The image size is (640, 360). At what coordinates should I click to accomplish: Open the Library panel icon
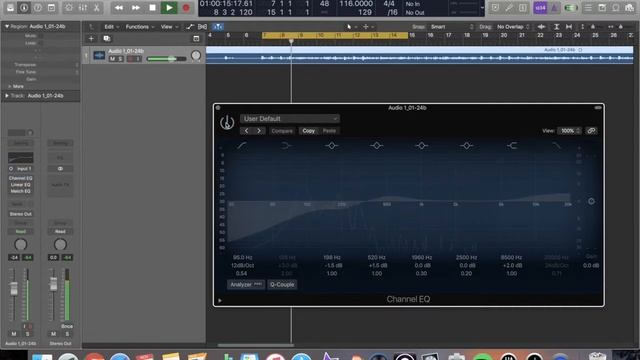tap(10, 7)
